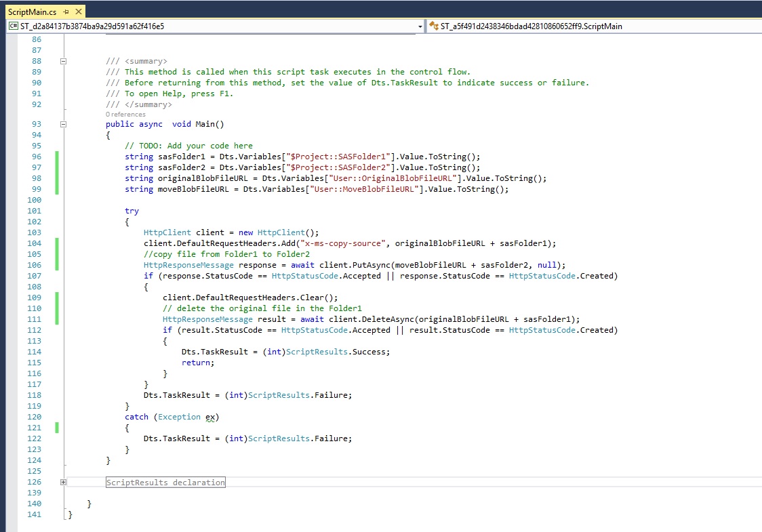762x532 pixels.
Task: Click line number 141 at the bottom
Action: pyautogui.click(x=33, y=514)
